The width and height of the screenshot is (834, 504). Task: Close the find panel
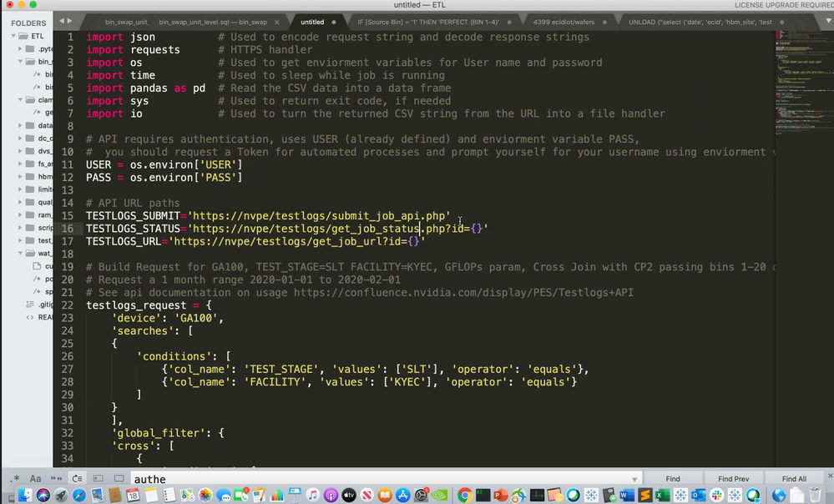click(830, 476)
